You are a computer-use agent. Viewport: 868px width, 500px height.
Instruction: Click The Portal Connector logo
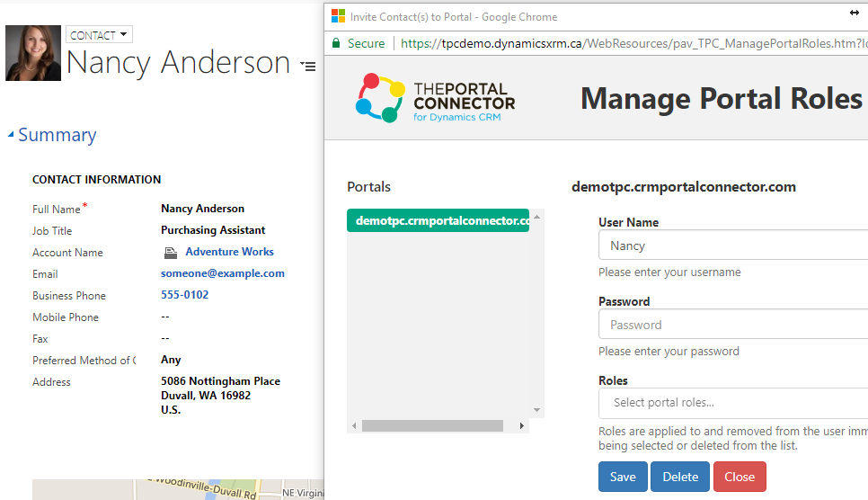point(436,98)
